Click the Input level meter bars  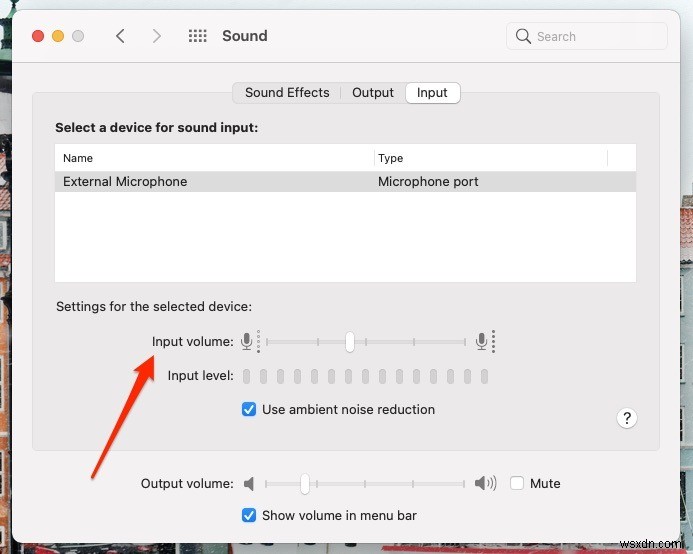click(x=366, y=376)
